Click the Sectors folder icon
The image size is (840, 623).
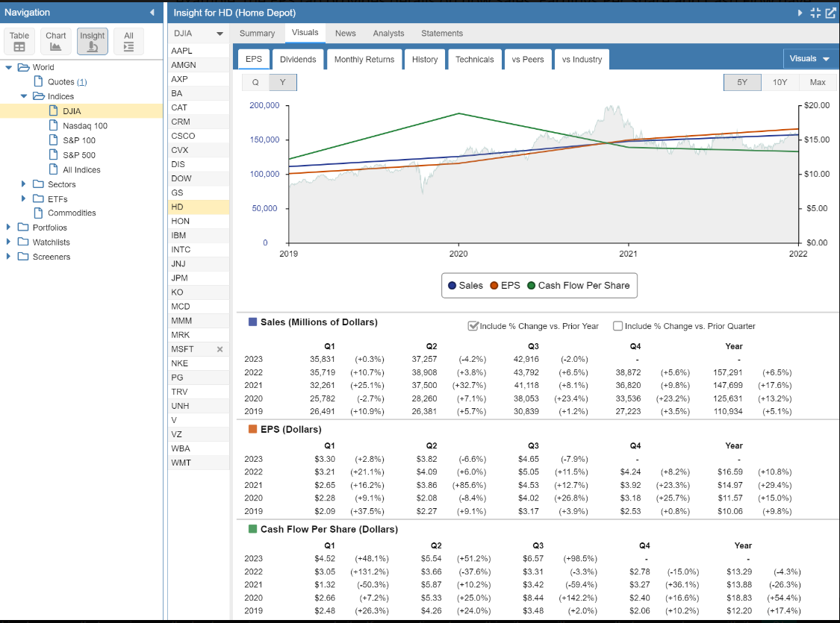click(38, 184)
